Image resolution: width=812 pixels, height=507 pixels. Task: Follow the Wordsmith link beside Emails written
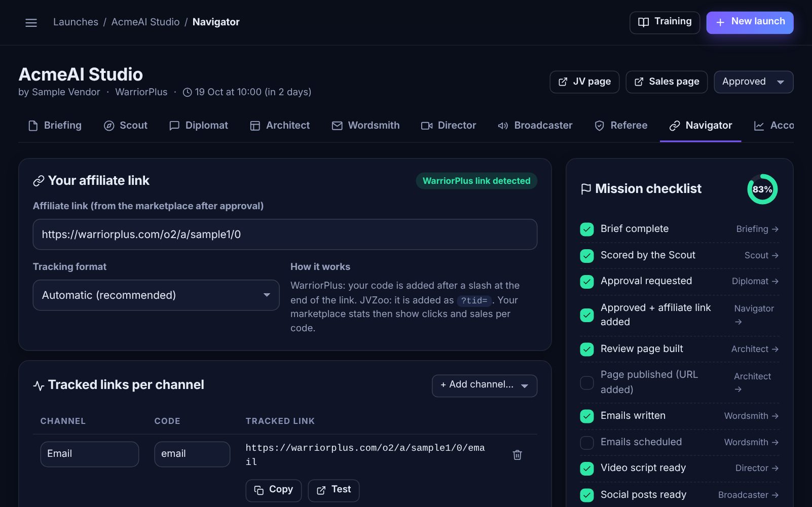click(751, 416)
